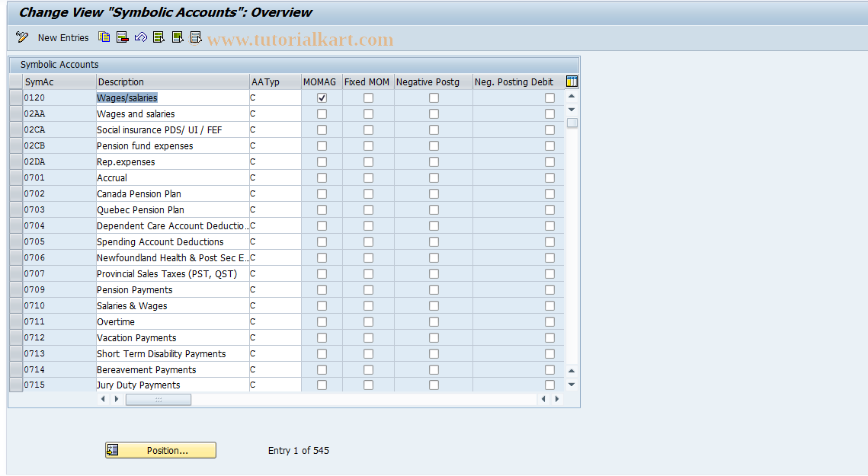Click the Negative Postg column header

[x=434, y=82]
